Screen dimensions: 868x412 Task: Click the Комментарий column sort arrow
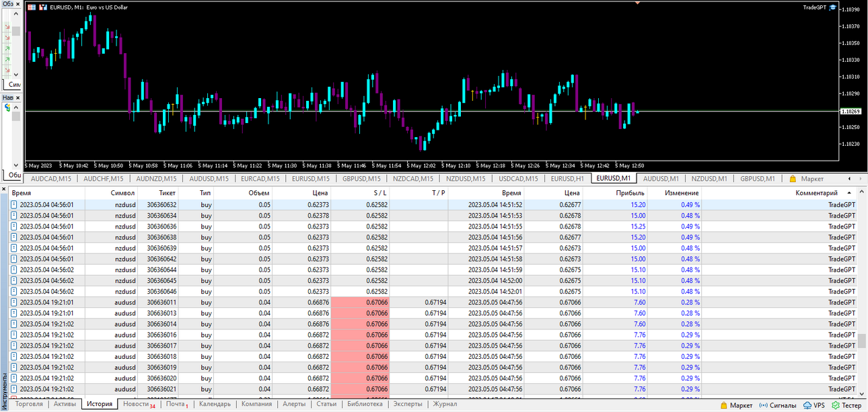[849, 193]
